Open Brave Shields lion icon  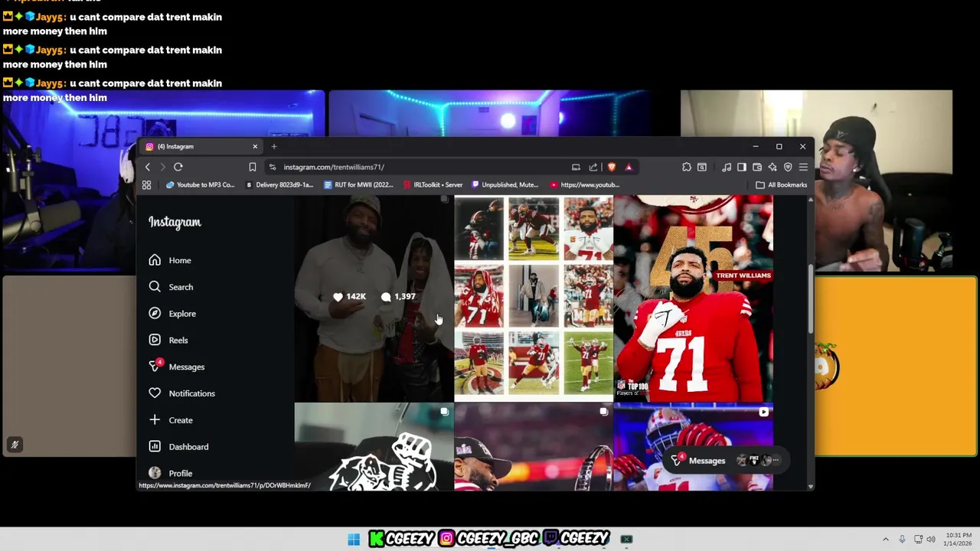pyautogui.click(x=611, y=167)
